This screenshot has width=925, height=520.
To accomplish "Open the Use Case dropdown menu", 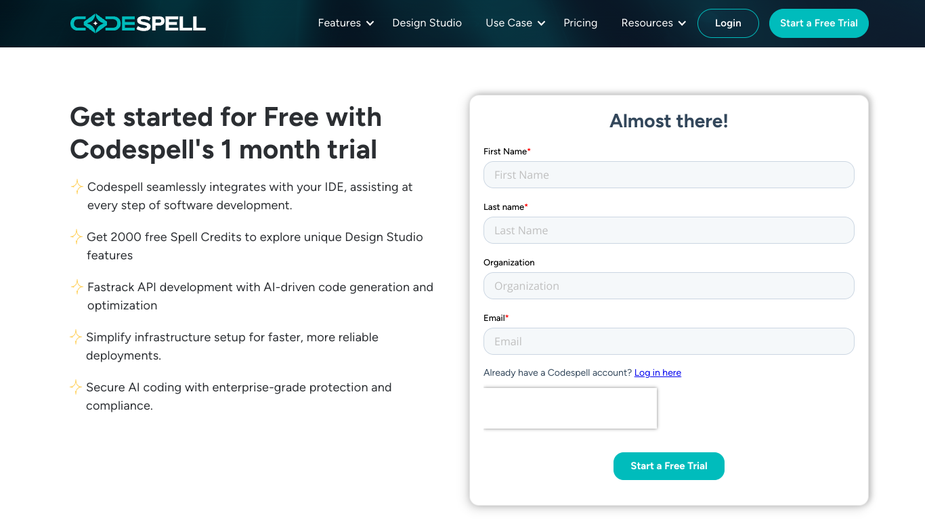I will click(515, 23).
